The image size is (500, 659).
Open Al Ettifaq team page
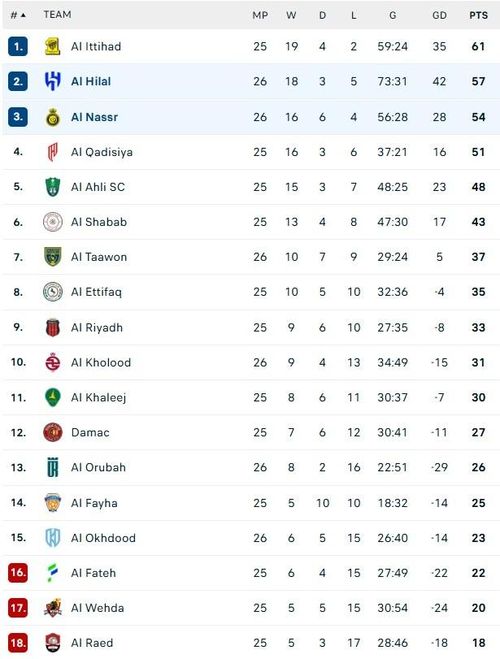(x=96, y=292)
